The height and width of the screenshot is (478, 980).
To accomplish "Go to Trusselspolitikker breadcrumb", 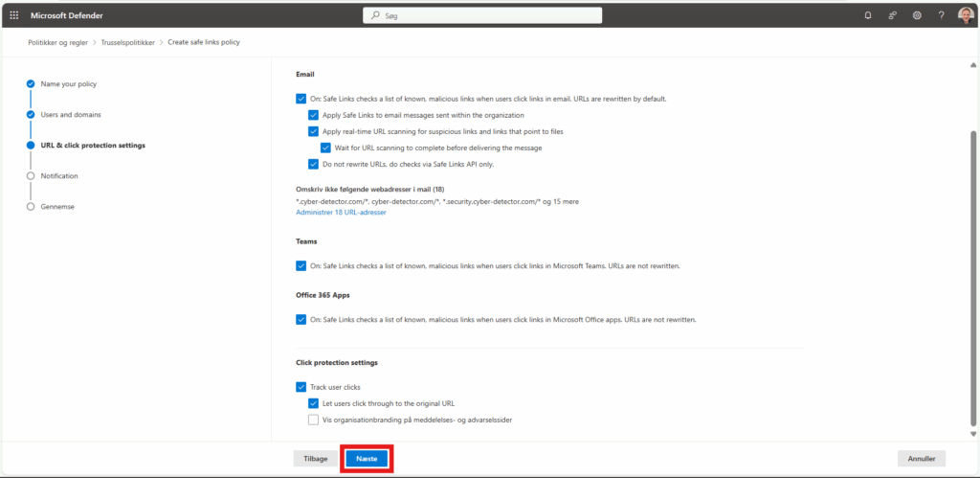I will [x=128, y=42].
